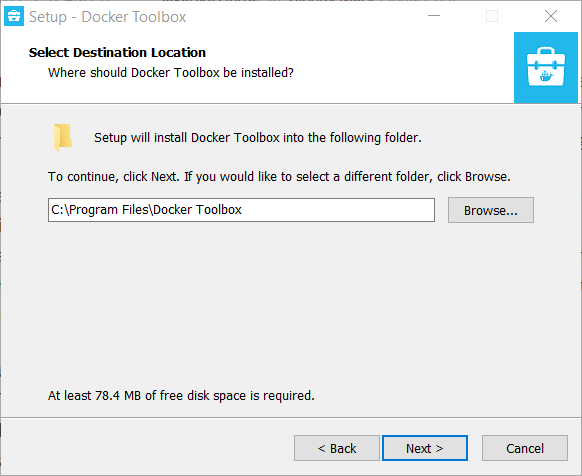Cancel the installation

525,448
